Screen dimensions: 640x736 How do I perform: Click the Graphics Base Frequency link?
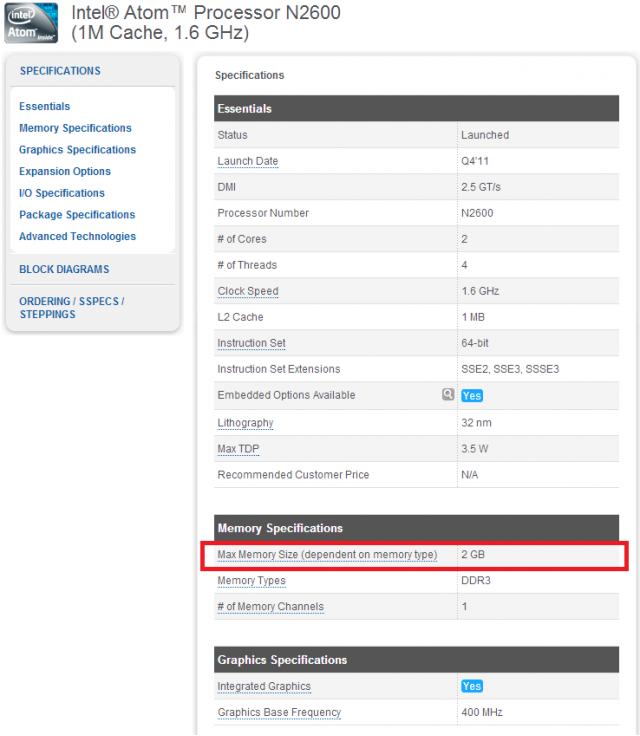(x=279, y=713)
